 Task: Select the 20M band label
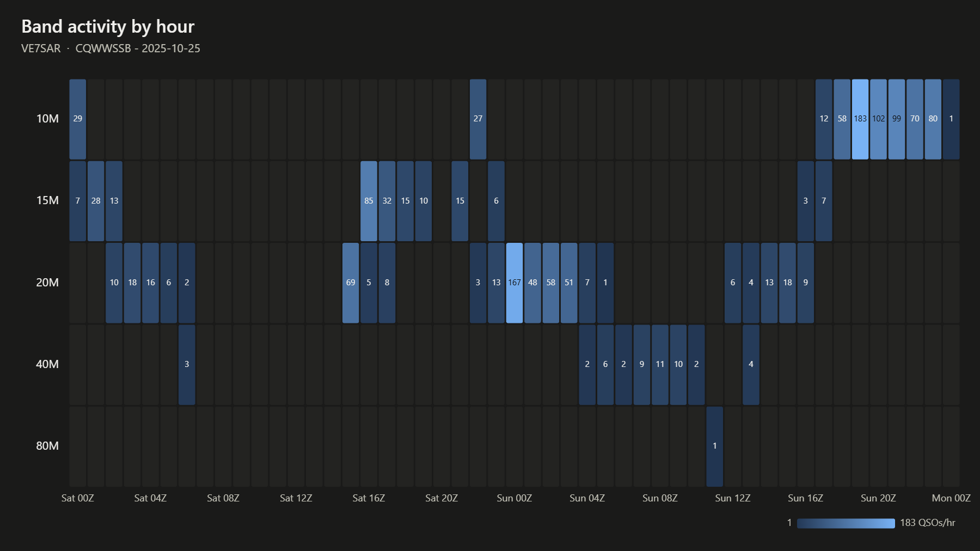coord(47,283)
